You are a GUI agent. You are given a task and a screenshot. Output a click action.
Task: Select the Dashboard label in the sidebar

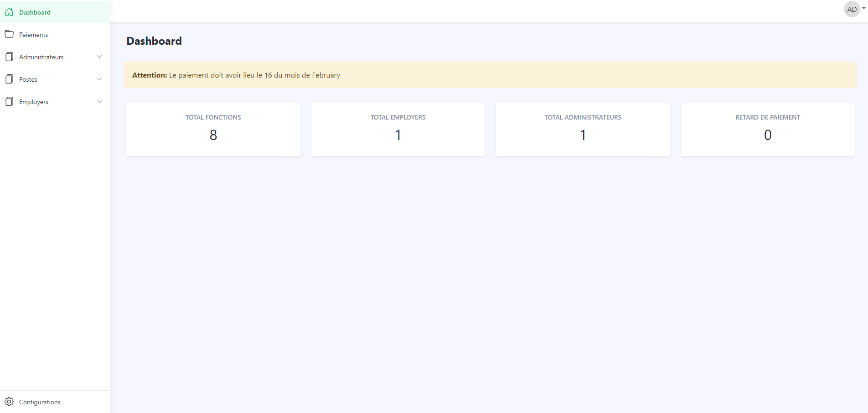[x=35, y=12]
